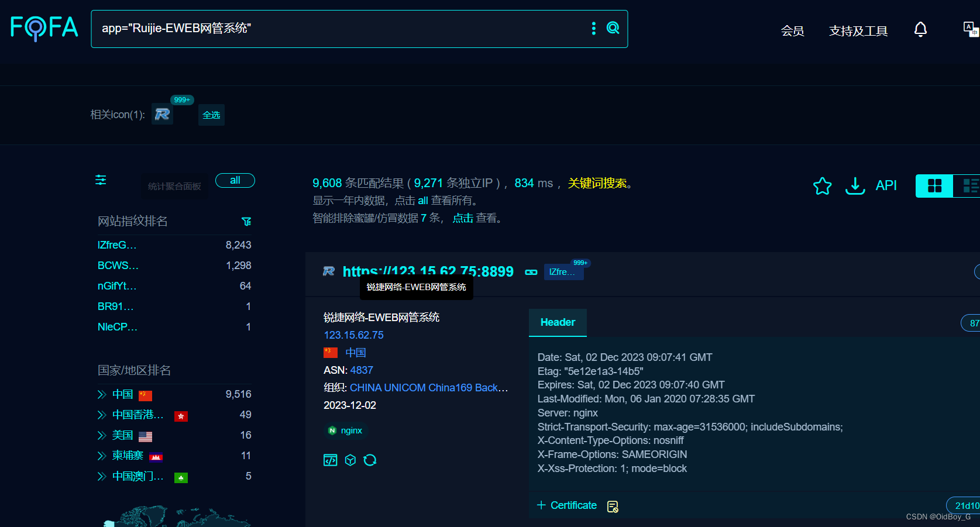Click the chain link icon beside host
Image resolution: width=980 pixels, height=527 pixels.
point(531,272)
